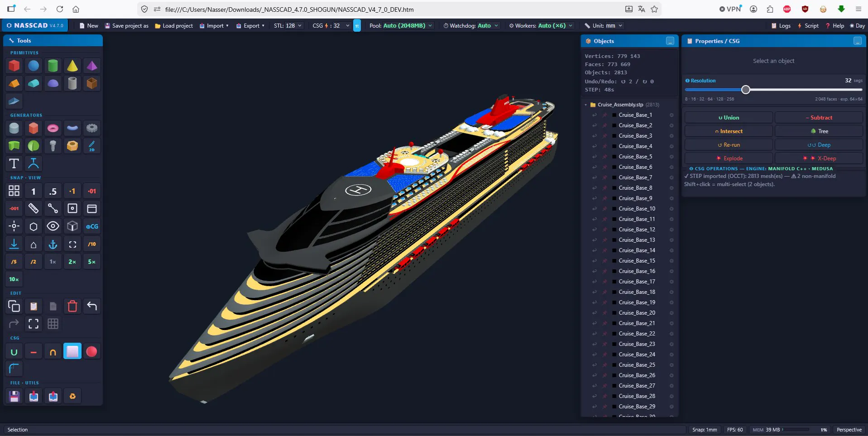Insert the bolt screw generator
Image resolution: width=868 pixels, height=436 pixels.
point(53,146)
